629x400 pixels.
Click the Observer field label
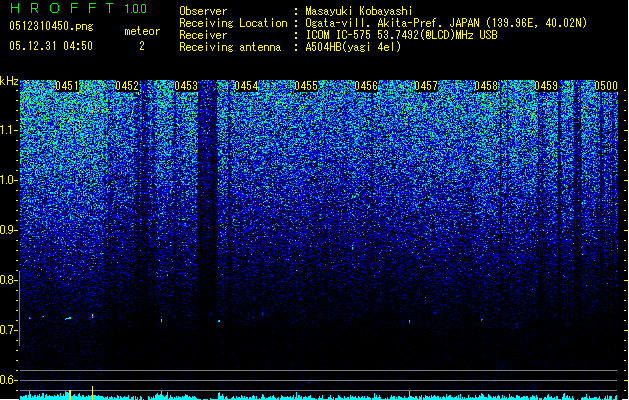pos(203,11)
